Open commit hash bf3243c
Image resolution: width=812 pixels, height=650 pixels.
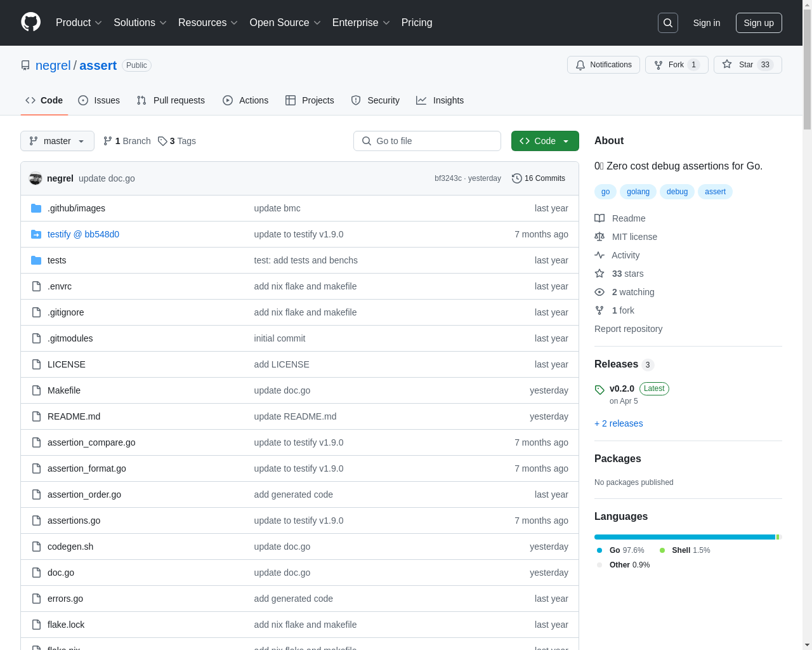448,178
